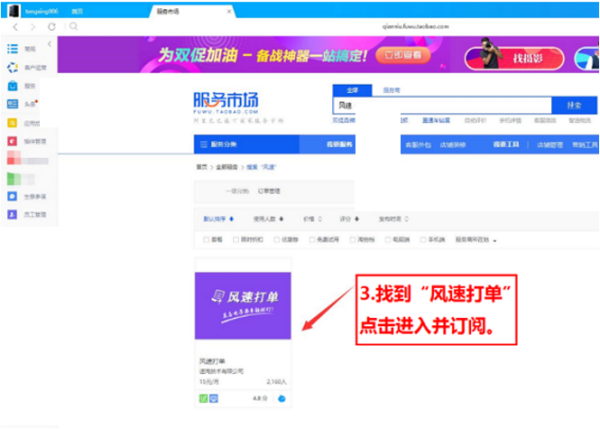Collapse the left sidebar with chevron

[49, 44]
